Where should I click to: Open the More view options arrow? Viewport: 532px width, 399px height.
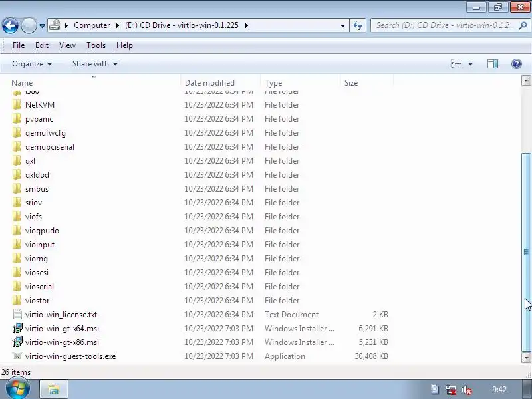(470, 64)
